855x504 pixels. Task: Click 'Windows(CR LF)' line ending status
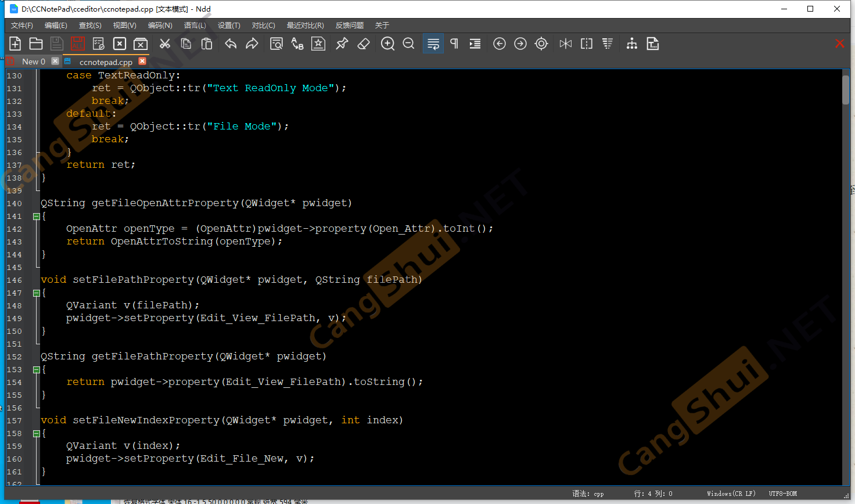(731, 494)
